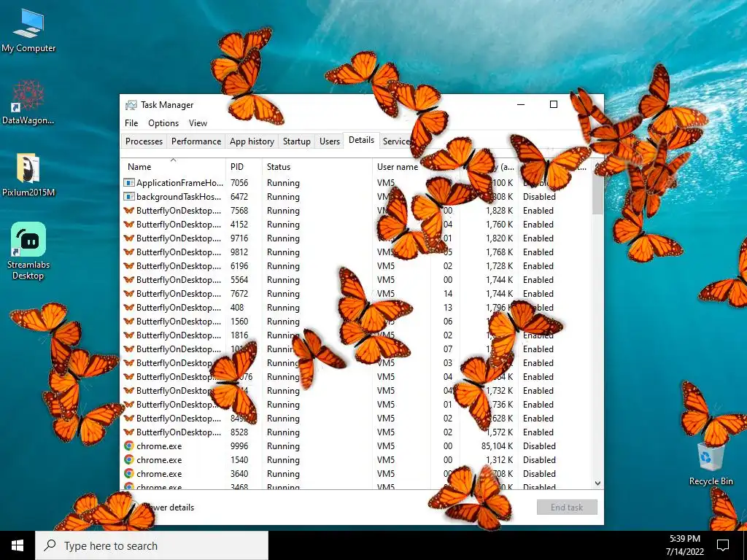The height and width of the screenshot is (560, 747).
Task: Click the scrollbar down arrow in process list
Action: point(598,483)
